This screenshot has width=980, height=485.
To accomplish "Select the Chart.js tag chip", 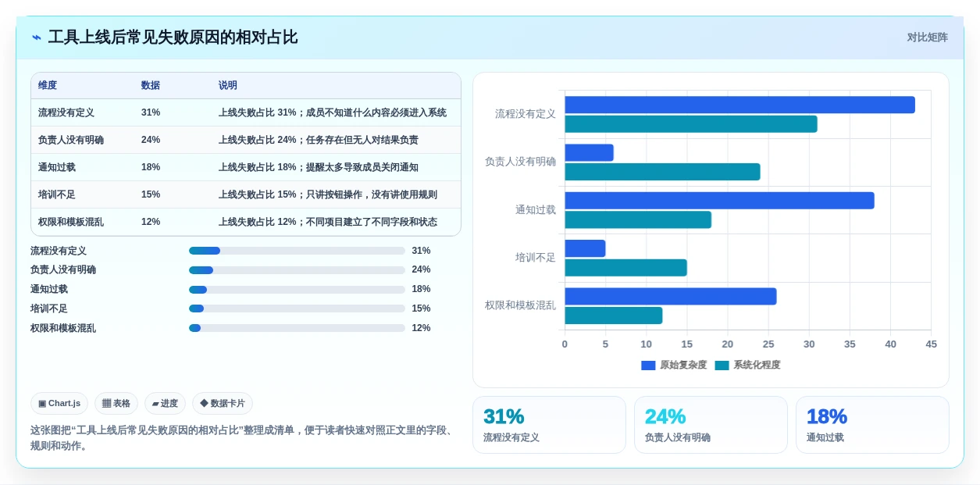I will pyautogui.click(x=59, y=403).
